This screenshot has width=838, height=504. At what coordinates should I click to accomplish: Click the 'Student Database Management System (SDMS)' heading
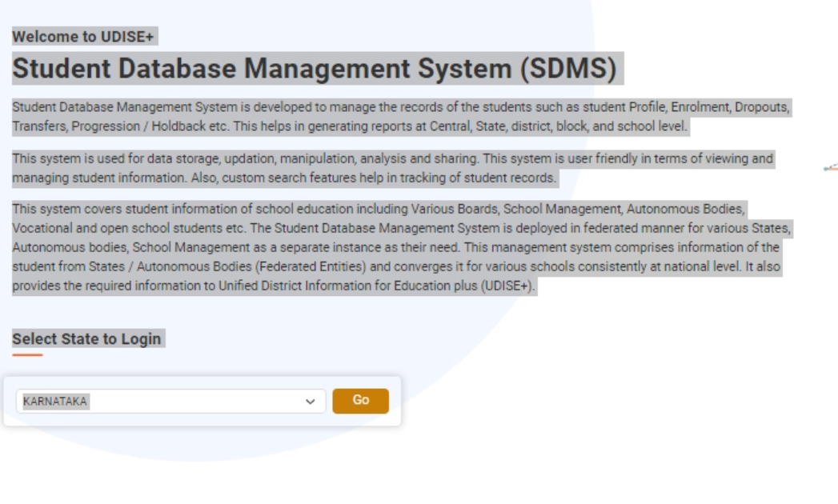point(315,69)
